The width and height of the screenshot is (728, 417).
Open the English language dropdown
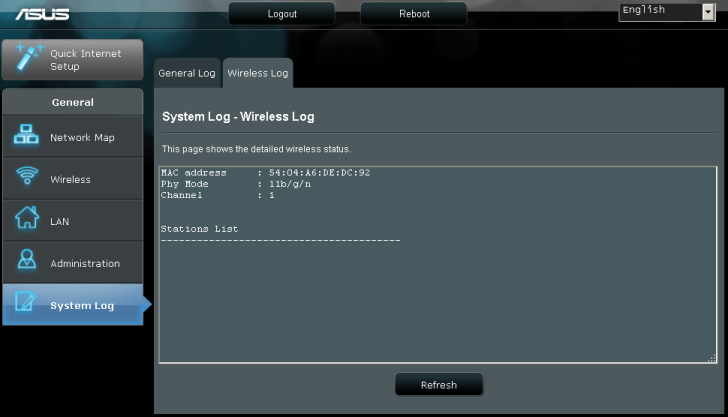tap(666, 12)
